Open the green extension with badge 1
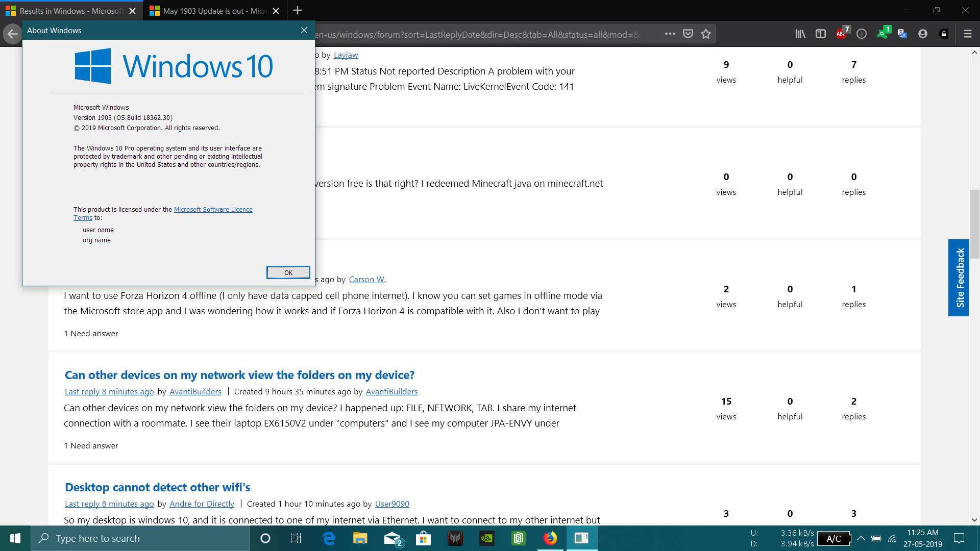The width and height of the screenshot is (980, 551). pyautogui.click(x=883, y=34)
